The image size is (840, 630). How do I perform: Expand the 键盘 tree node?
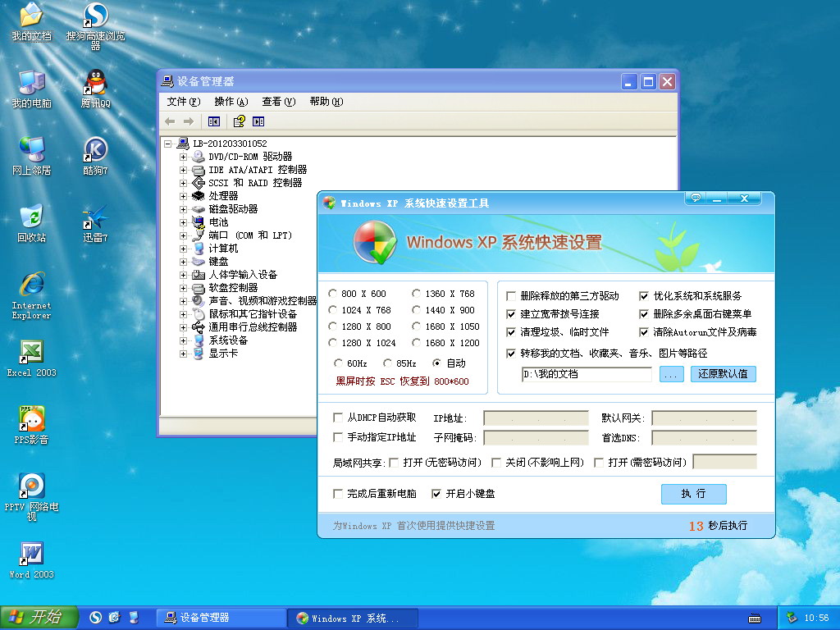click(x=183, y=262)
